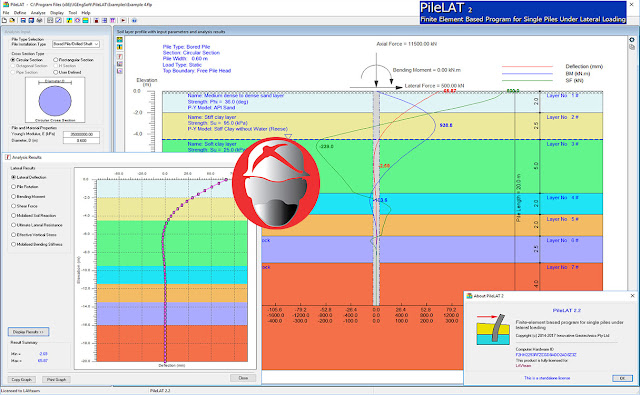Screen dimensions: 640x395
Task: Click the Print icon in the toolbar
Action: click(39, 20)
